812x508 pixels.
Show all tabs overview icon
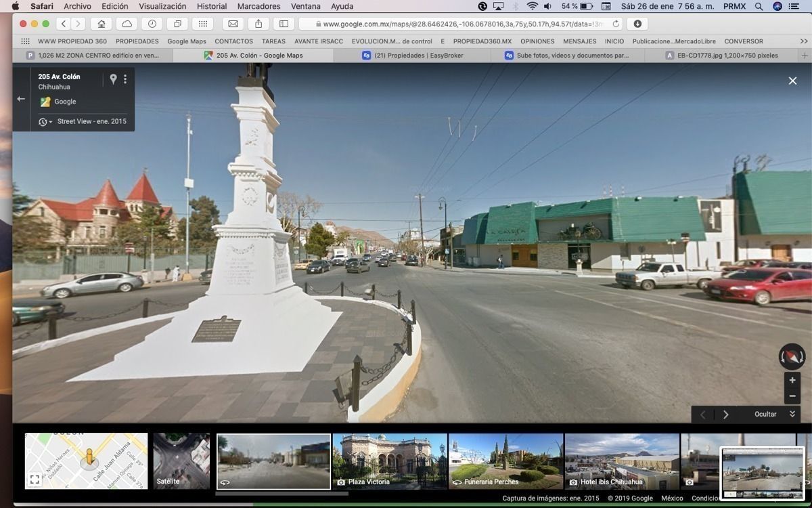177,24
